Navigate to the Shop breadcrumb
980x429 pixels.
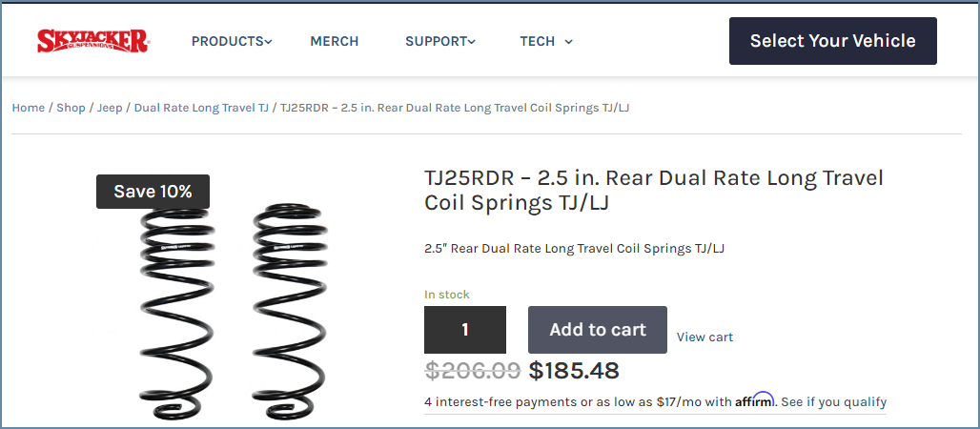point(71,108)
